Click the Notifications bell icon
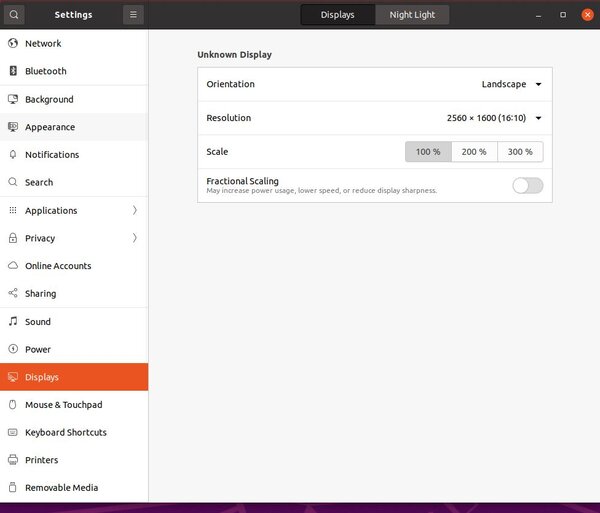The image size is (600, 513). (13, 155)
